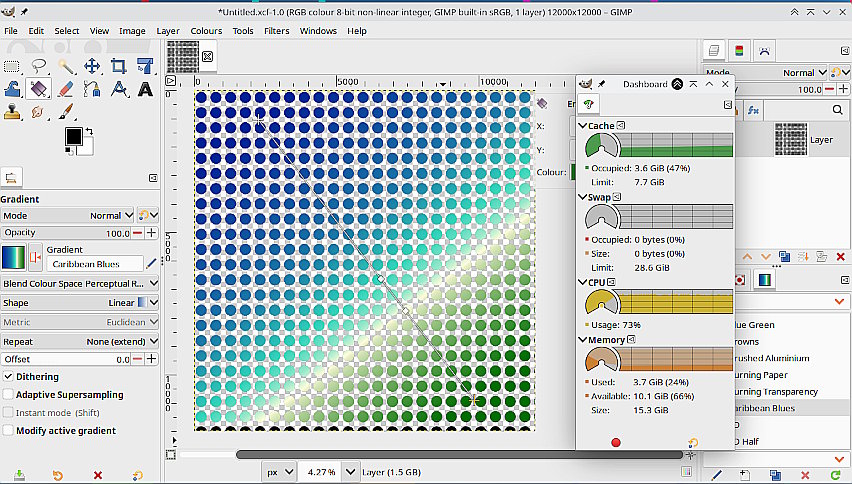
Task: Enable Adaptive Supersampling
Action: pos(9,395)
